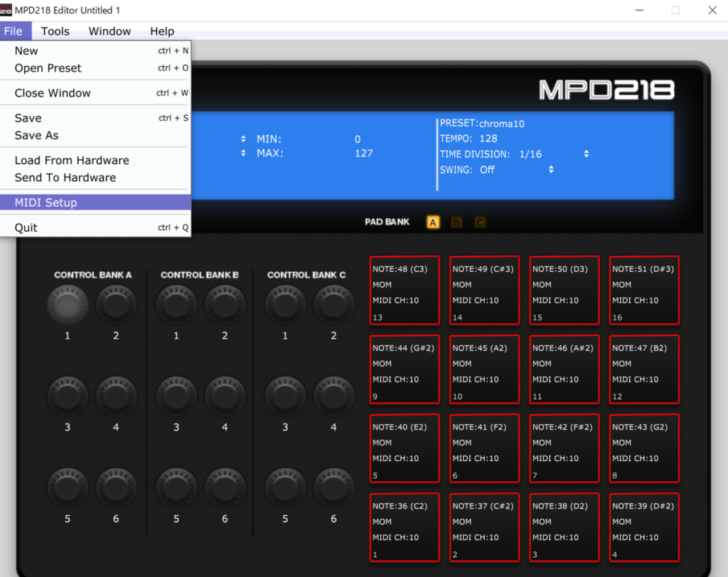Select knob 5 in Control Bank C
This screenshot has height=577, width=728.
(x=285, y=488)
